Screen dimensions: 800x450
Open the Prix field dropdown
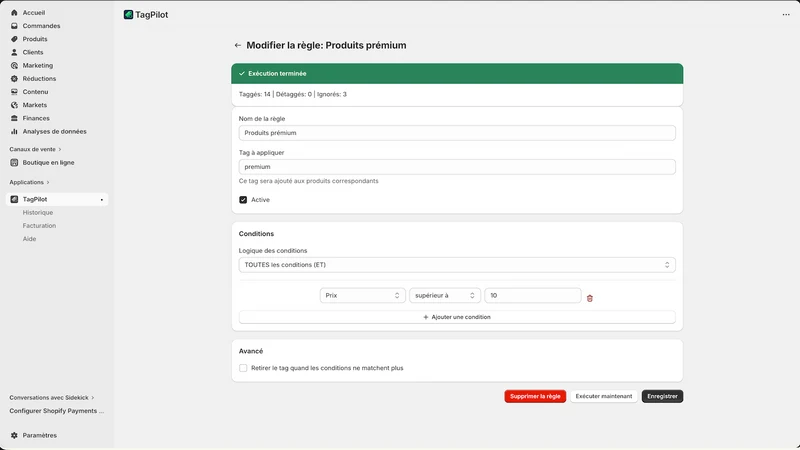pos(363,296)
